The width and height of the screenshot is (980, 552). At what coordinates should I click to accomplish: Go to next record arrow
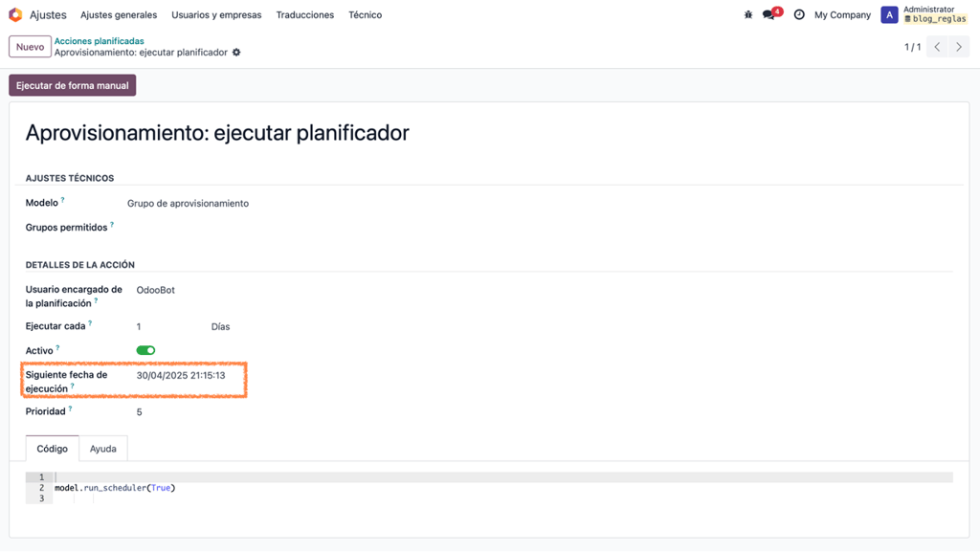pos(959,47)
